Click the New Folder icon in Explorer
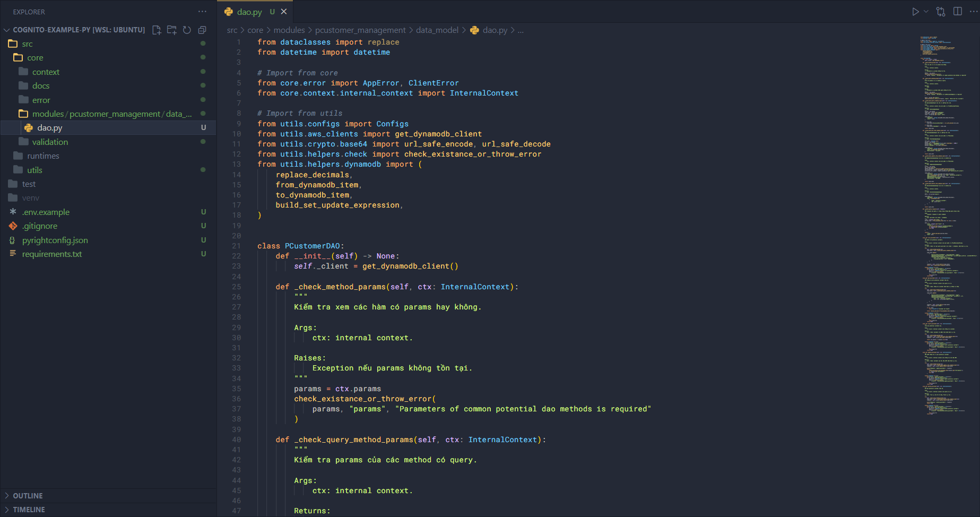The image size is (980, 517). click(x=171, y=30)
